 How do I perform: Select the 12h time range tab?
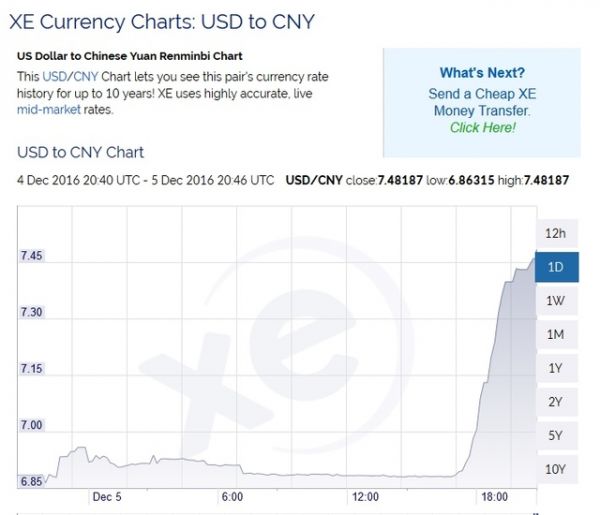coord(555,233)
